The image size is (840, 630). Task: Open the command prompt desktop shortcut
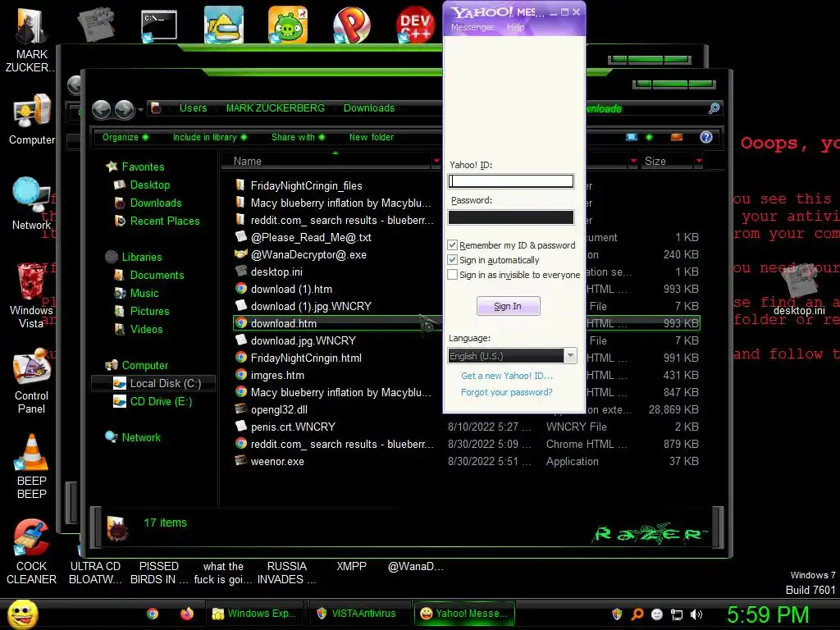158,25
